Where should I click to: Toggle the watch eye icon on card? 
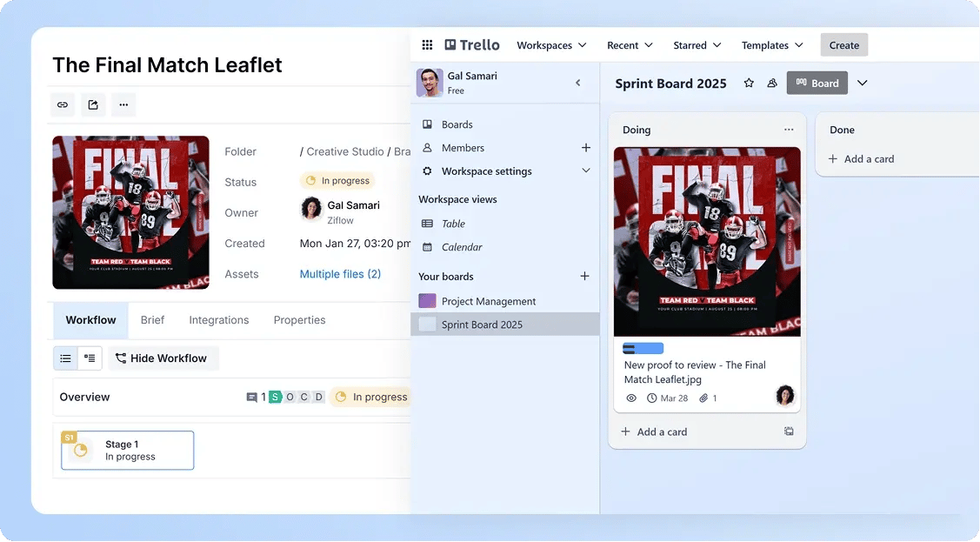631,398
